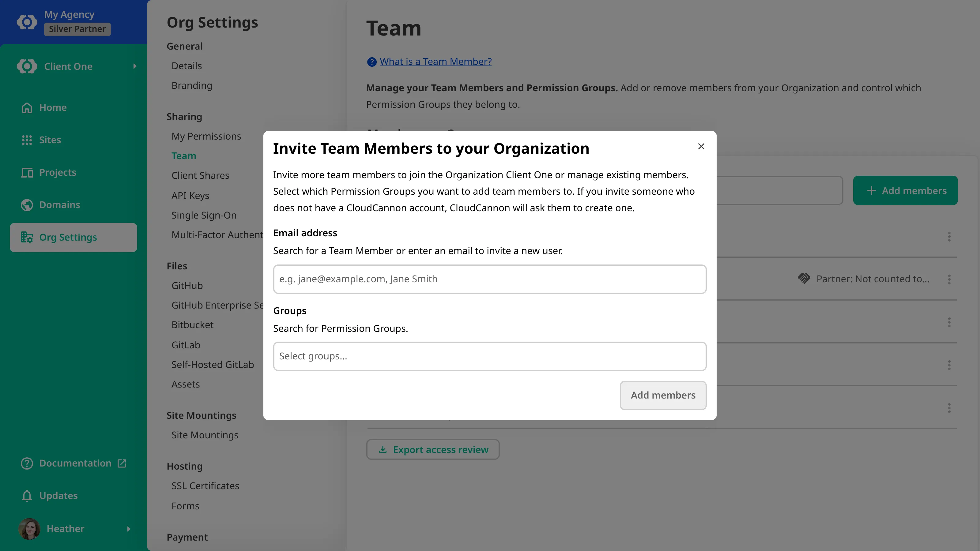Click the Sites grid icon
The width and height of the screenshot is (980, 551).
point(27,140)
